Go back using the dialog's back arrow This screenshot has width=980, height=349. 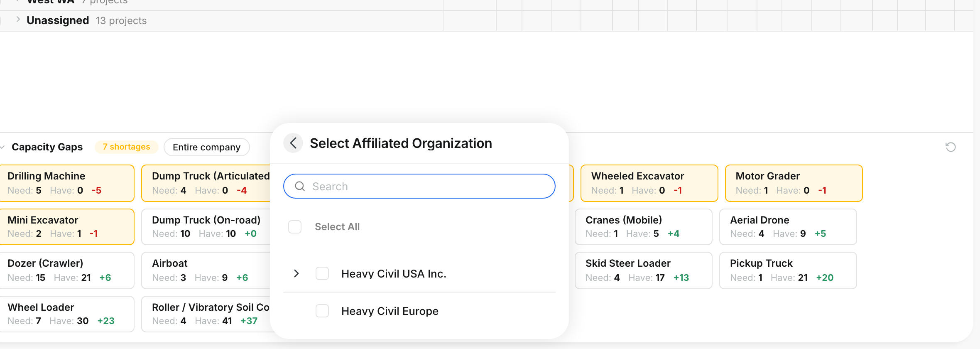[x=293, y=143]
